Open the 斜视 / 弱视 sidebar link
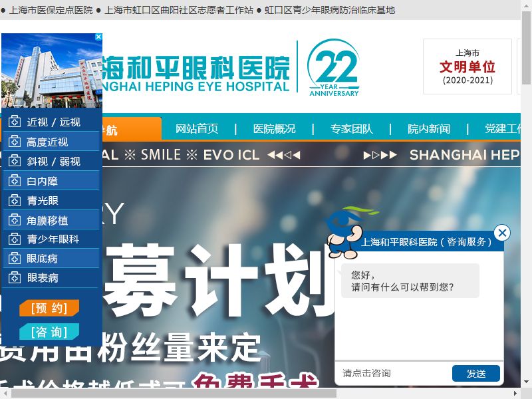Viewport: 532px width, 399px height. pyautogui.click(x=54, y=161)
